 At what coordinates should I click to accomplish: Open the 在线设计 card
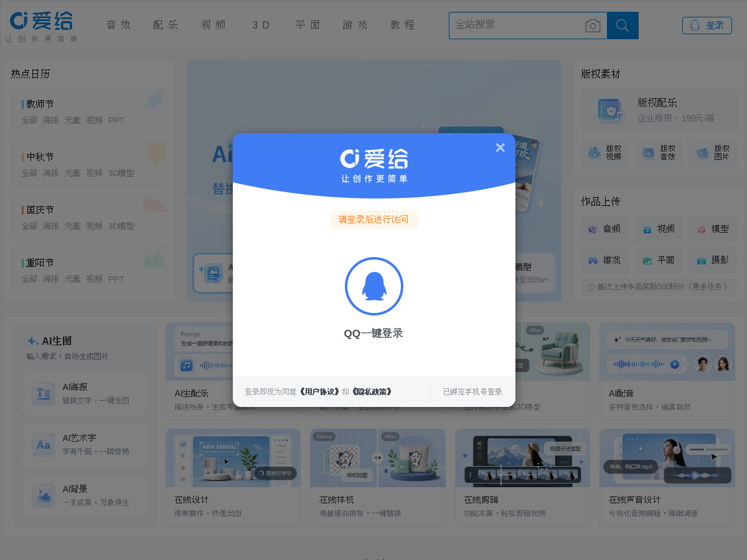point(233,477)
